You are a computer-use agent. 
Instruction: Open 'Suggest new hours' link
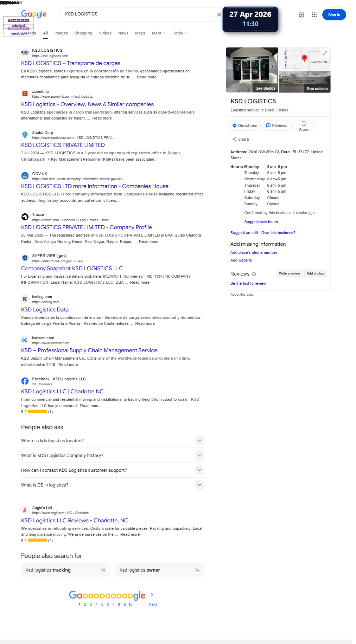(x=261, y=222)
